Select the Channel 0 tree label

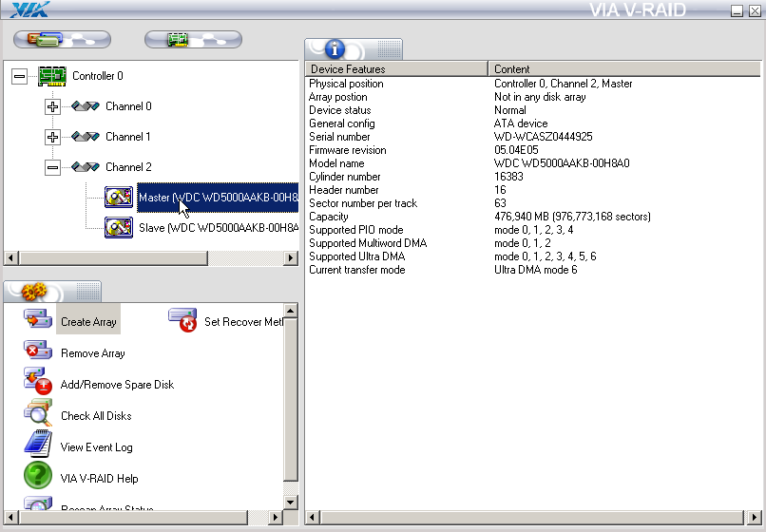coord(128,106)
